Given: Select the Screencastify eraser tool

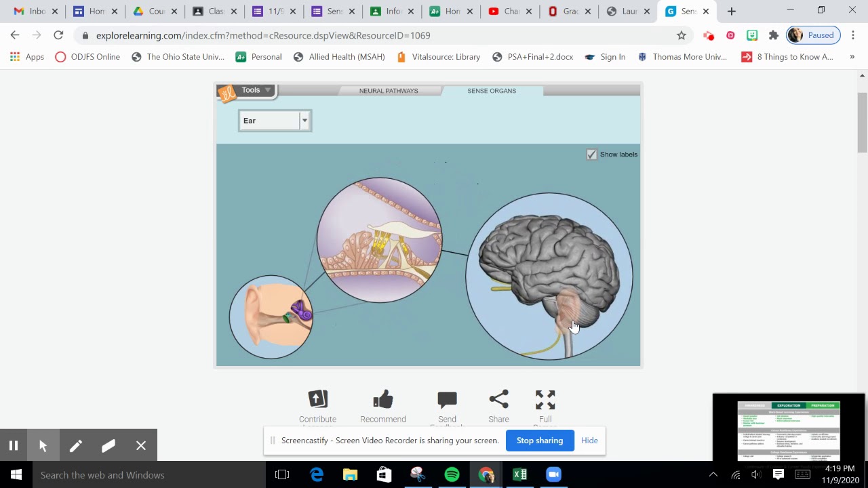Looking at the screenshot, I should click(108, 445).
